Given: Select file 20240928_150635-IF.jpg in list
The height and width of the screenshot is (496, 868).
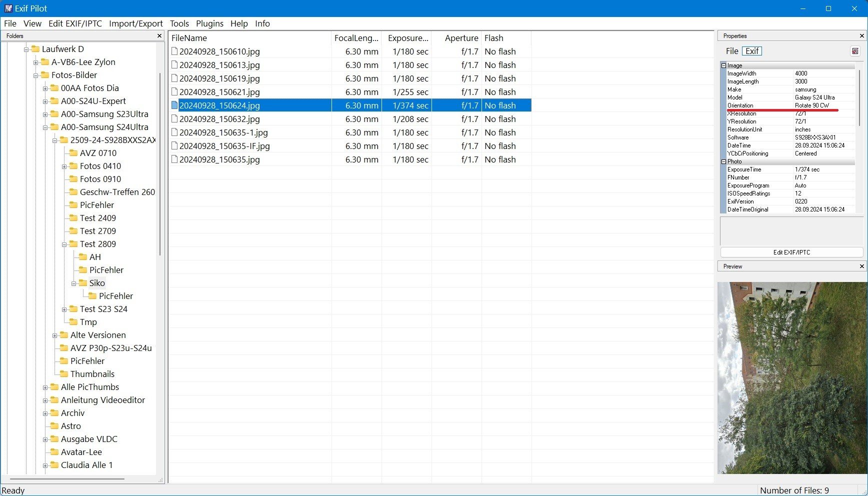Looking at the screenshot, I should pyautogui.click(x=224, y=146).
